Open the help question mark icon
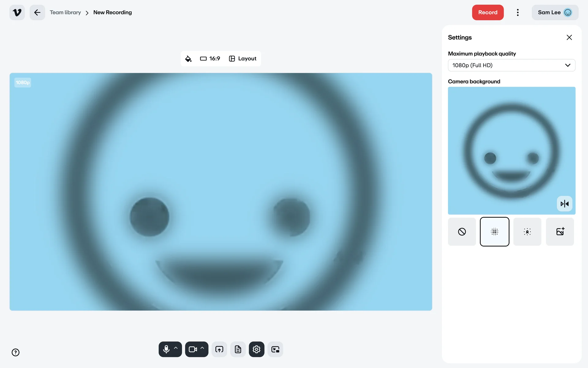 (16, 352)
